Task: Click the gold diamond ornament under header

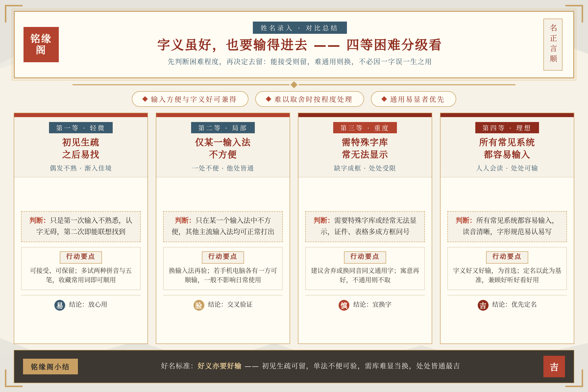Action: tap(294, 85)
